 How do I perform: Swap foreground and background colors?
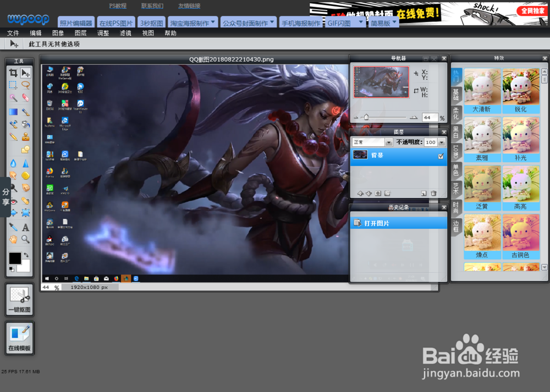pos(26,255)
